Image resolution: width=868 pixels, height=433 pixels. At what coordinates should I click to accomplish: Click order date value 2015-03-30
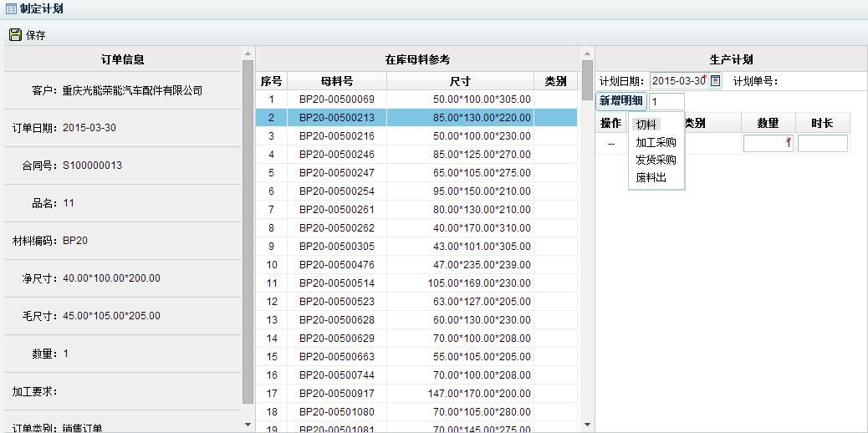[89, 128]
